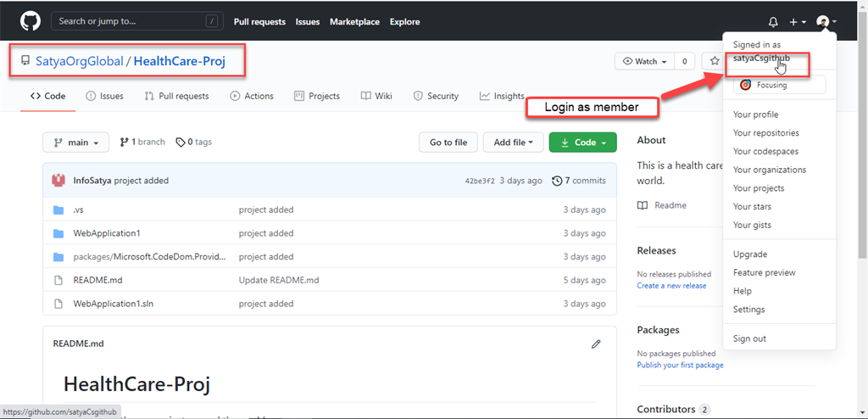Open SatyaOrgGlobal organization link

pos(79,61)
